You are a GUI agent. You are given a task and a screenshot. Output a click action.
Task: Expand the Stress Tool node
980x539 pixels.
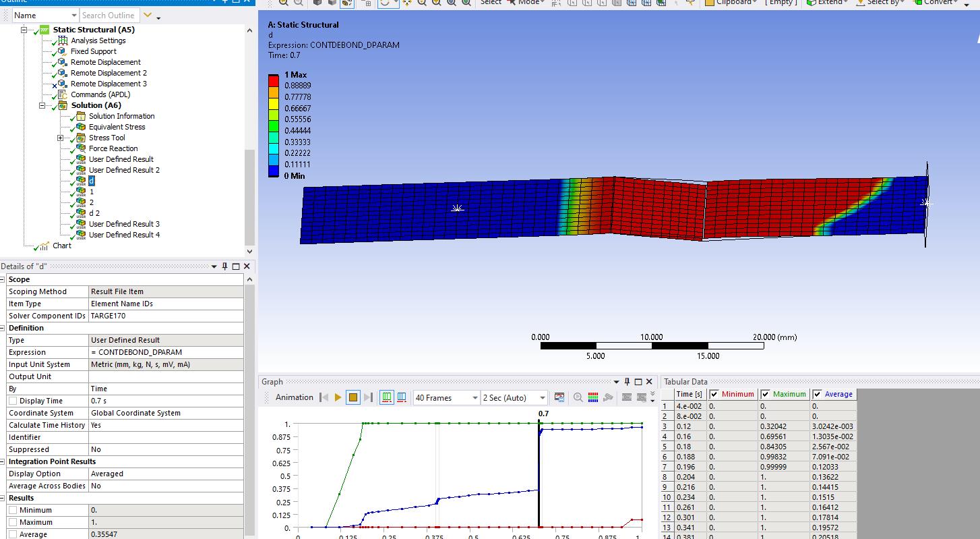(60, 138)
